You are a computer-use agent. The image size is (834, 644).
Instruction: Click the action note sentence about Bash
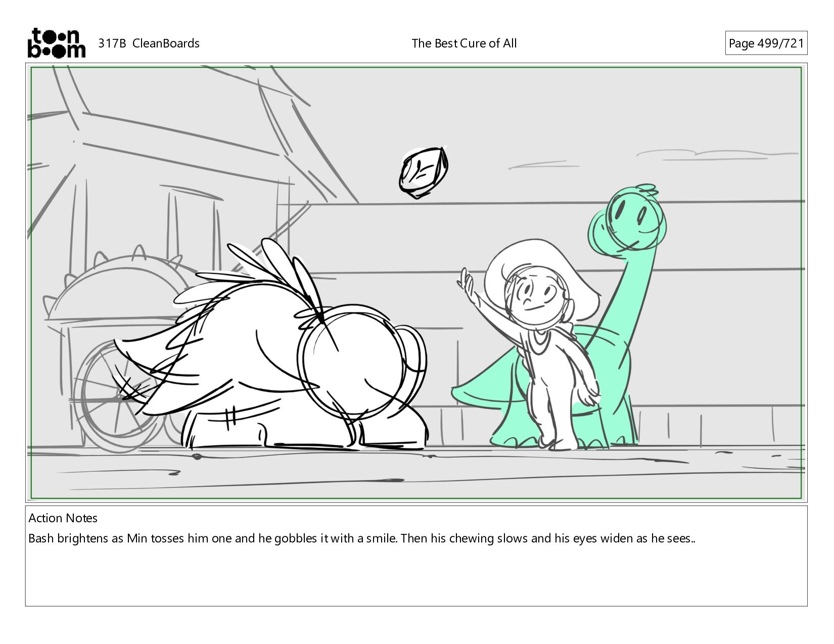[362, 538]
